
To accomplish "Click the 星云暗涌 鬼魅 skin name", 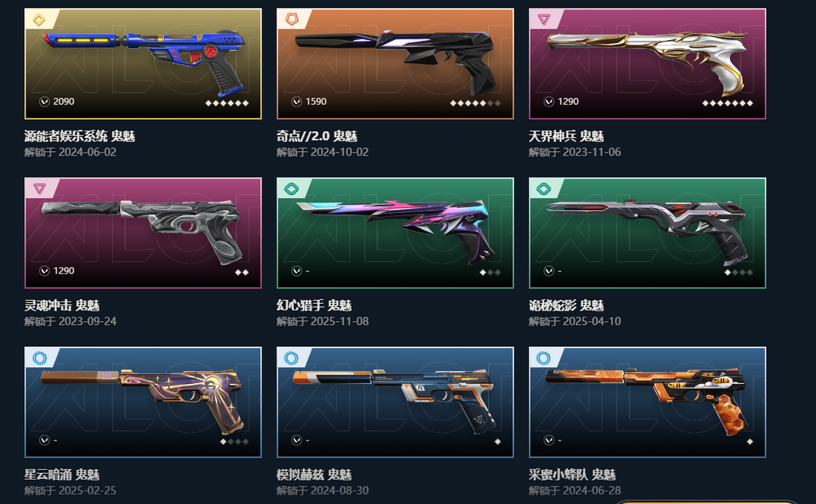I will [62, 475].
